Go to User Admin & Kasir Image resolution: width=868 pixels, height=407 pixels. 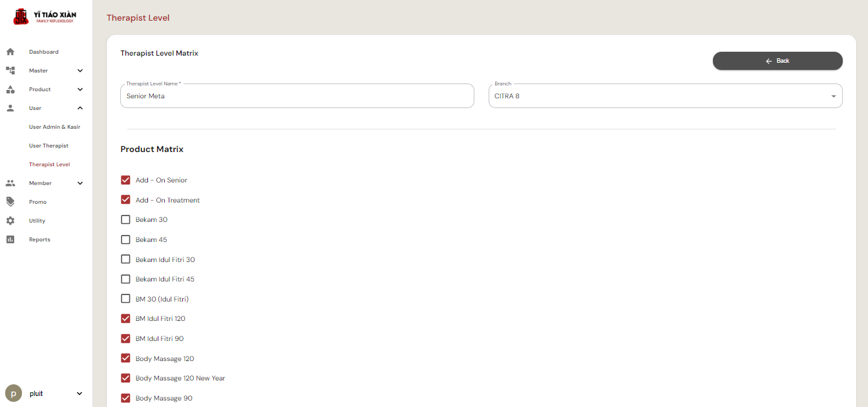[54, 127]
